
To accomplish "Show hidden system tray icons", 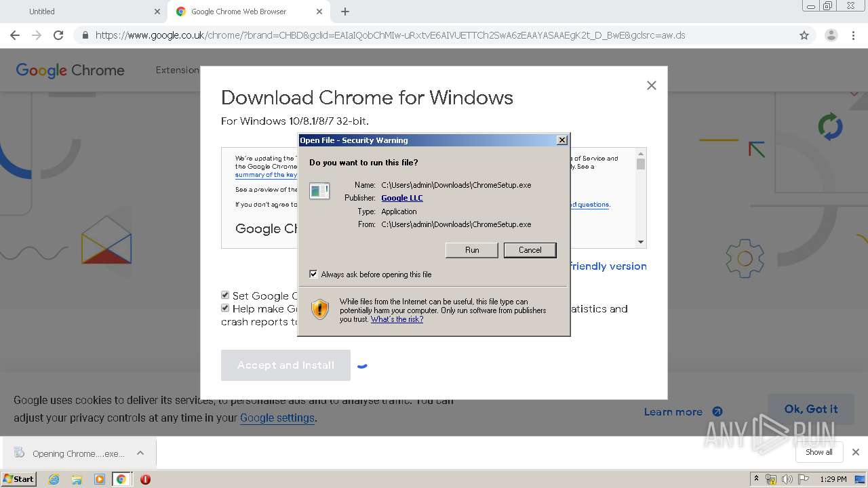I will pyautogui.click(x=756, y=479).
